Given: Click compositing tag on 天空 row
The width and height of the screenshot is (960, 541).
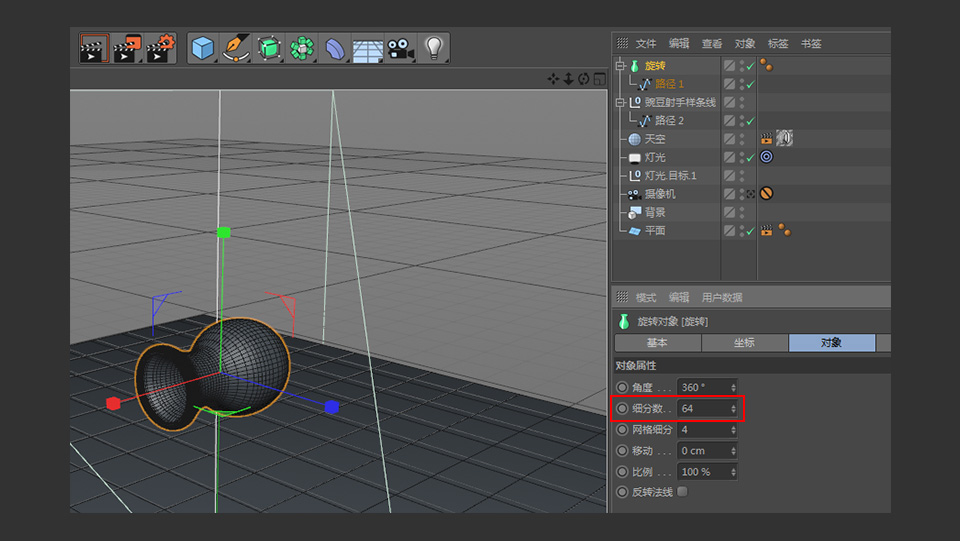Looking at the screenshot, I should [766, 139].
